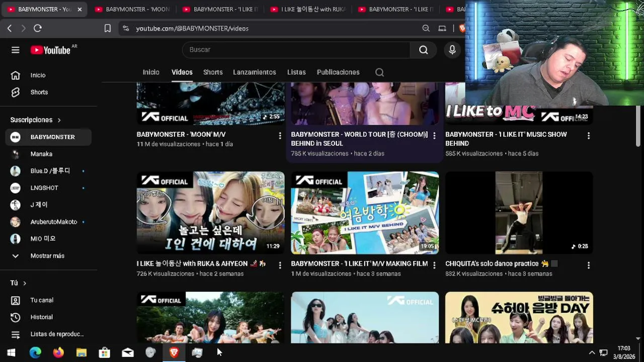Go to the YouTube home logo
Image resolution: width=644 pixels, height=362 pixels.
coord(50,50)
